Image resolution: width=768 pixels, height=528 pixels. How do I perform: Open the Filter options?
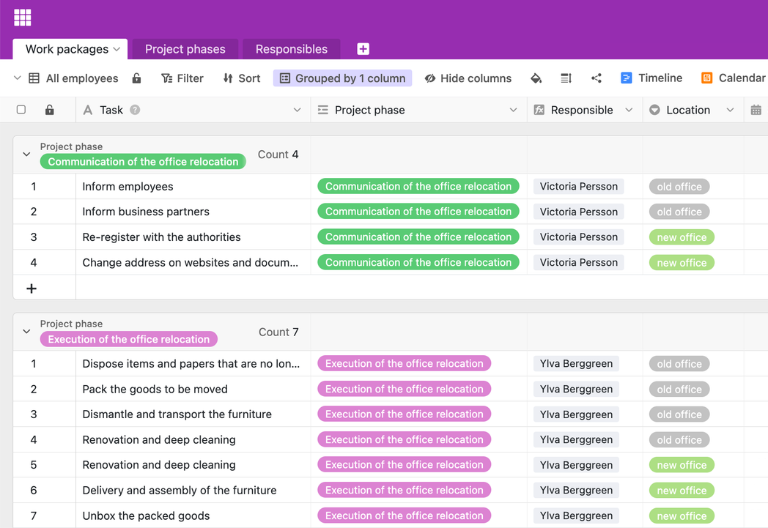click(181, 78)
